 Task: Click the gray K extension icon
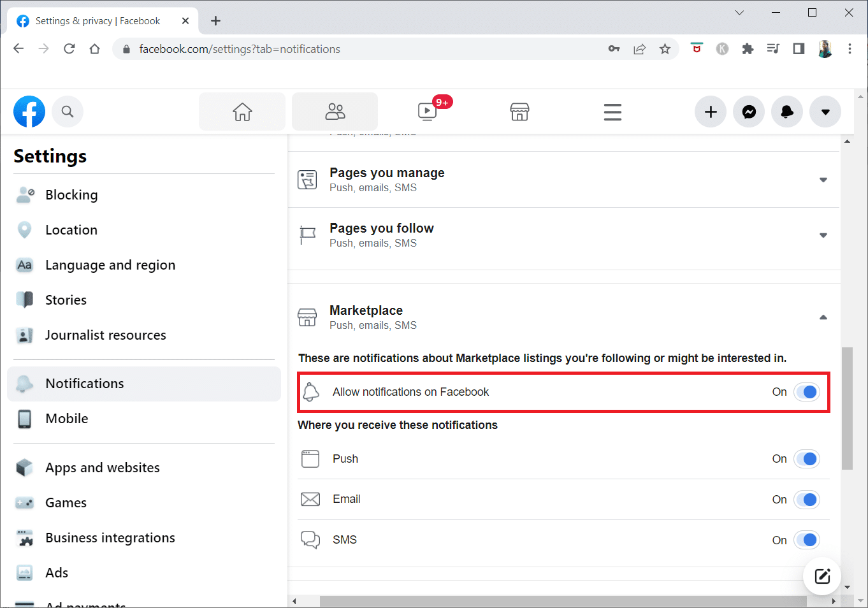point(722,49)
